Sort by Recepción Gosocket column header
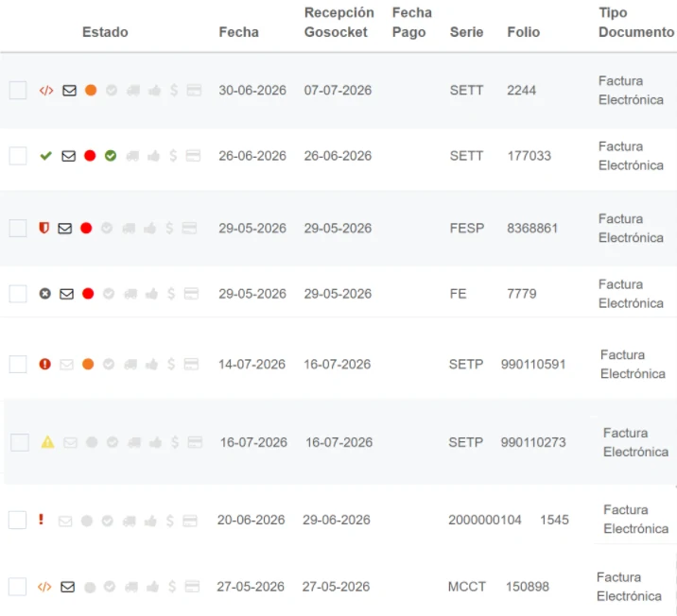 338,23
